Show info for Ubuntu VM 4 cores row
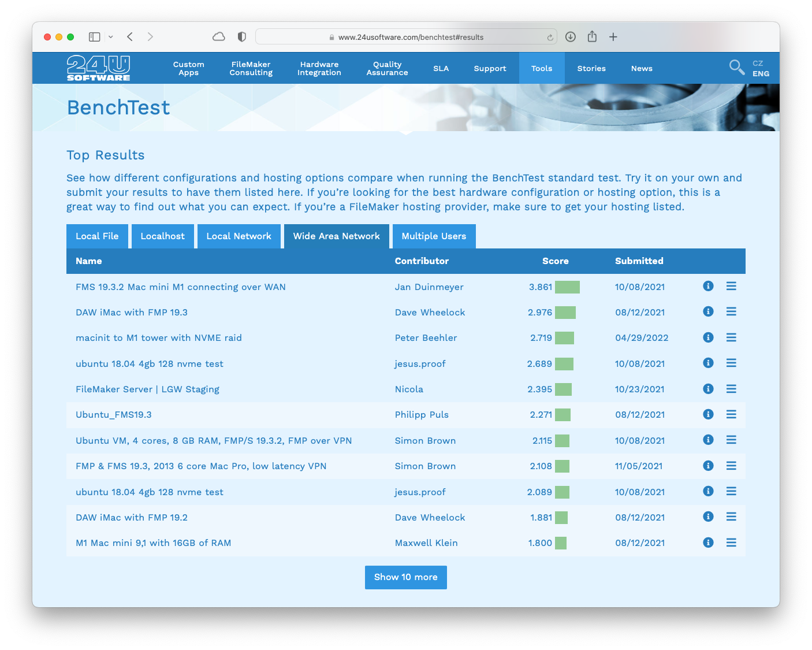Screen dimensions: 812x650 pos(708,440)
